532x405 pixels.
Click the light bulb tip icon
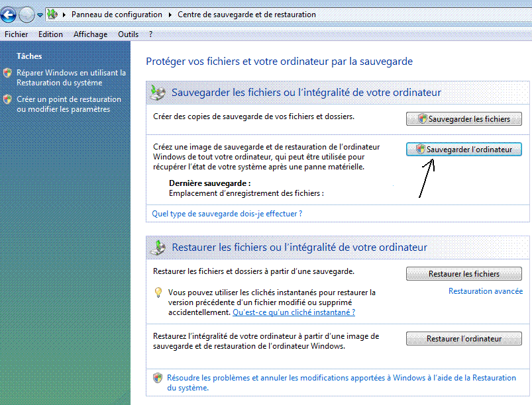[158, 292]
